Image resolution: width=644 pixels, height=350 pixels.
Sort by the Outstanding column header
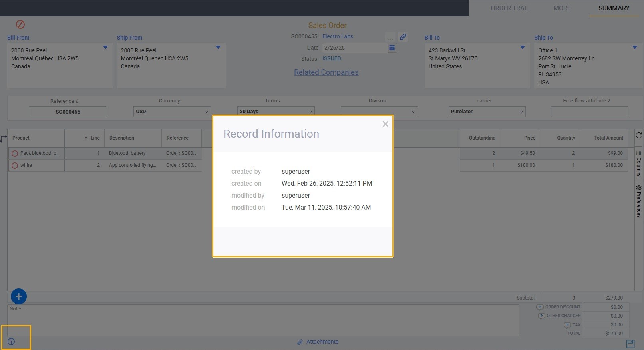(x=480, y=138)
